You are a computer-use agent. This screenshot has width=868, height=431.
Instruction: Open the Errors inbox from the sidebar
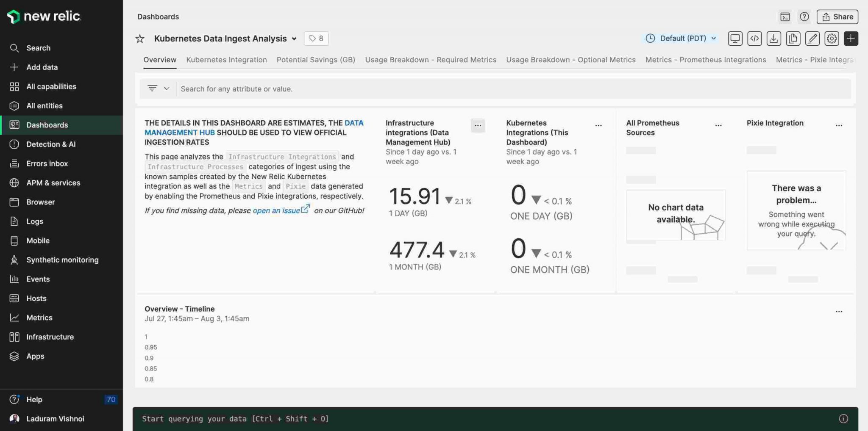47,163
